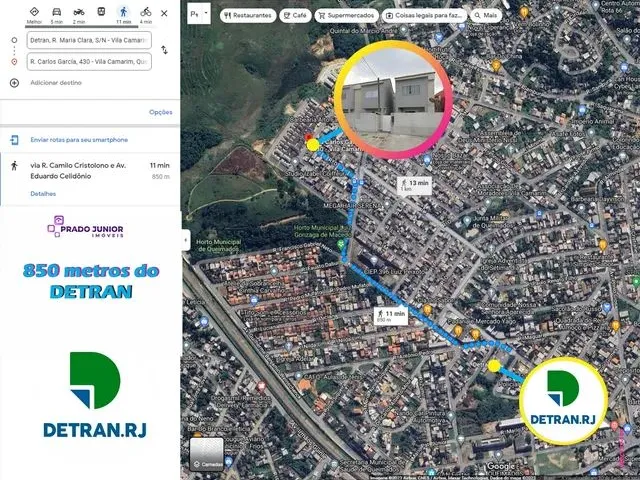
Task: Switch to public transit mode
Action: (101, 11)
